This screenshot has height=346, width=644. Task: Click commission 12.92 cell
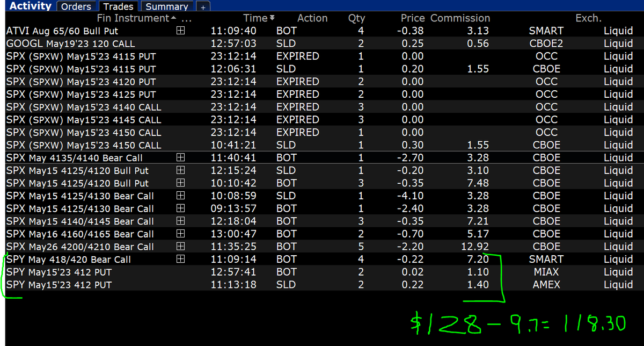coord(475,247)
